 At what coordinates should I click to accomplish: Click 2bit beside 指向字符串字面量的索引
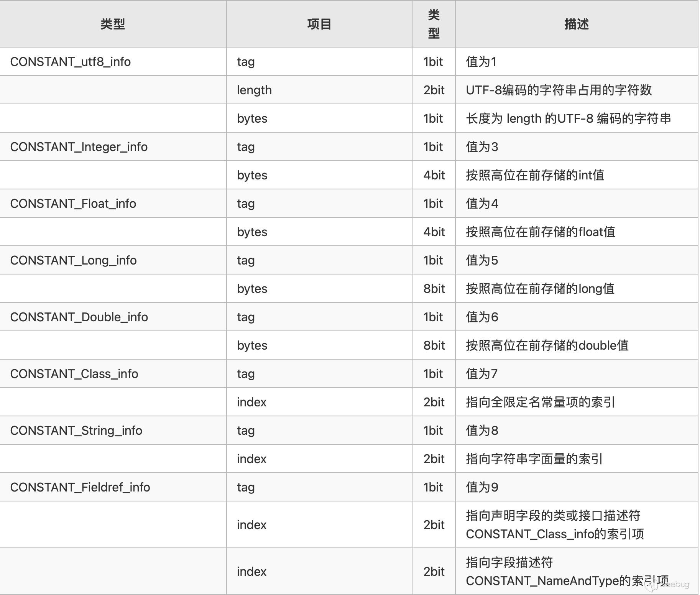click(434, 459)
